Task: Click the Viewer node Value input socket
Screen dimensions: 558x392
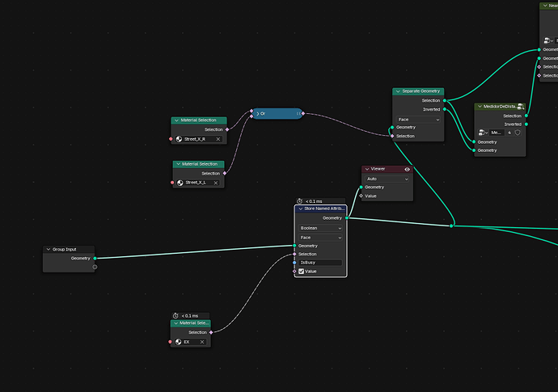Action: click(x=361, y=196)
